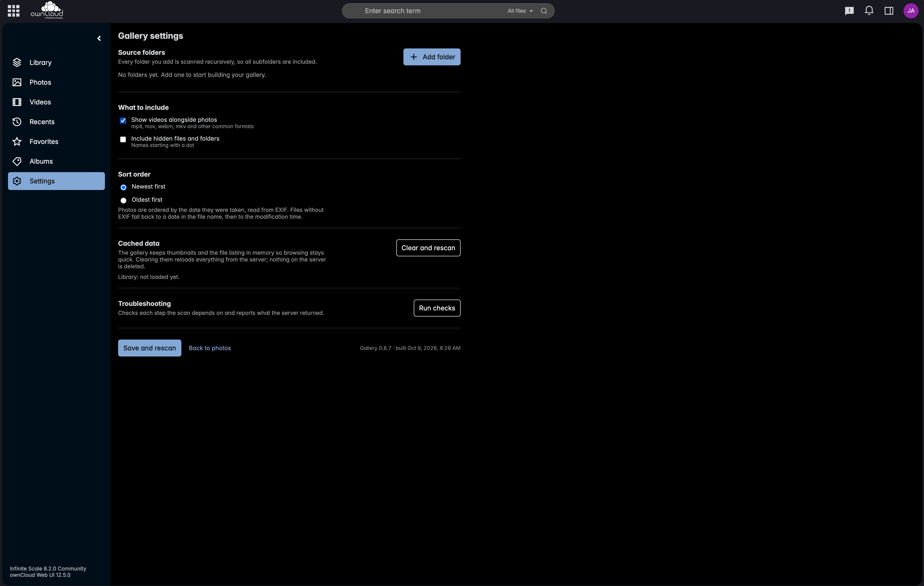924x586 pixels.
Task: Go to Photos in sidebar
Action: (x=56, y=83)
